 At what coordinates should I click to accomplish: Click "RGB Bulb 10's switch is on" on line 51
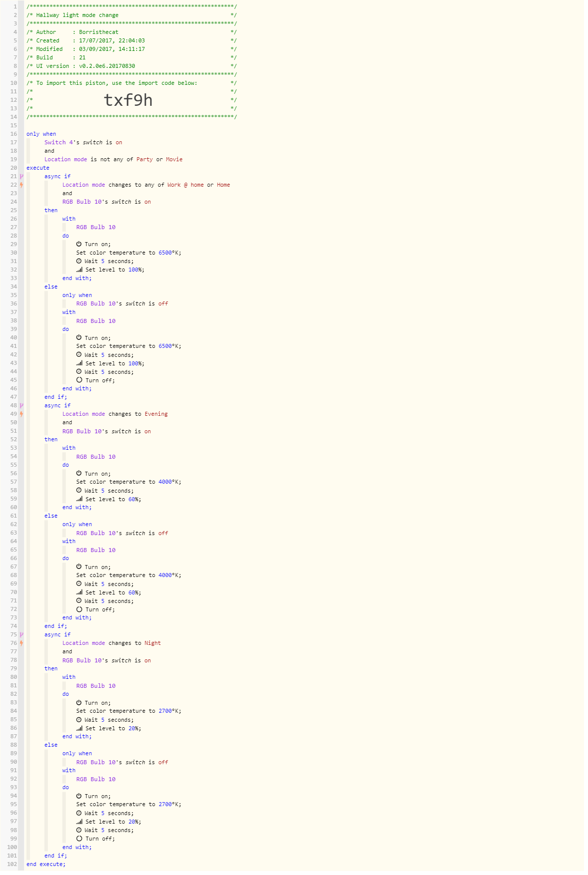point(107,431)
